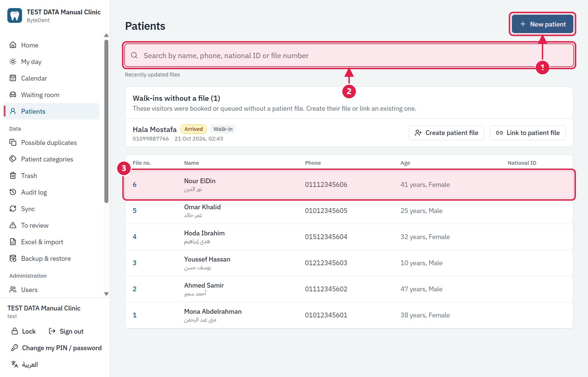Click the sidebar scroll down arrow
This screenshot has width=588, height=377.
106,294
